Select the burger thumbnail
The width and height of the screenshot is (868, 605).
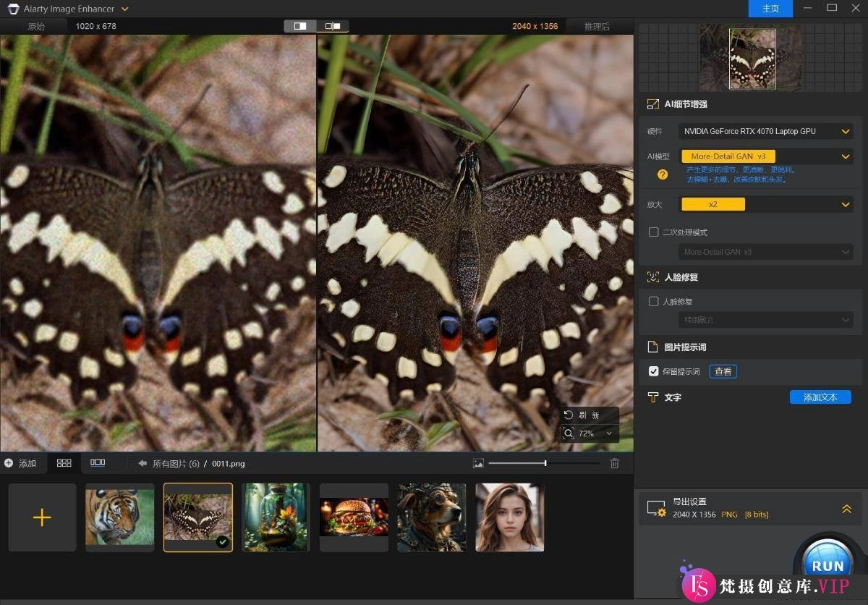point(354,517)
